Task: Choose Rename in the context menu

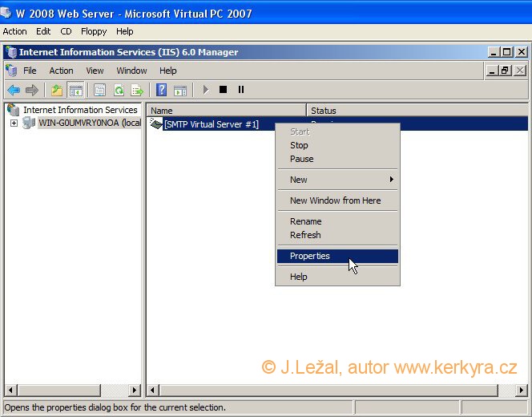Action: [x=305, y=221]
